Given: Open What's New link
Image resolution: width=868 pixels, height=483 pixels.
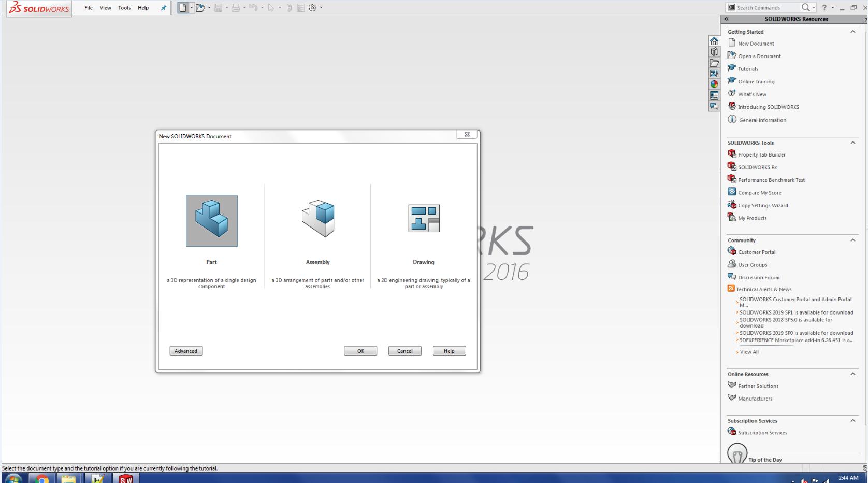Looking at the screenshot, I should pos(752,94).
